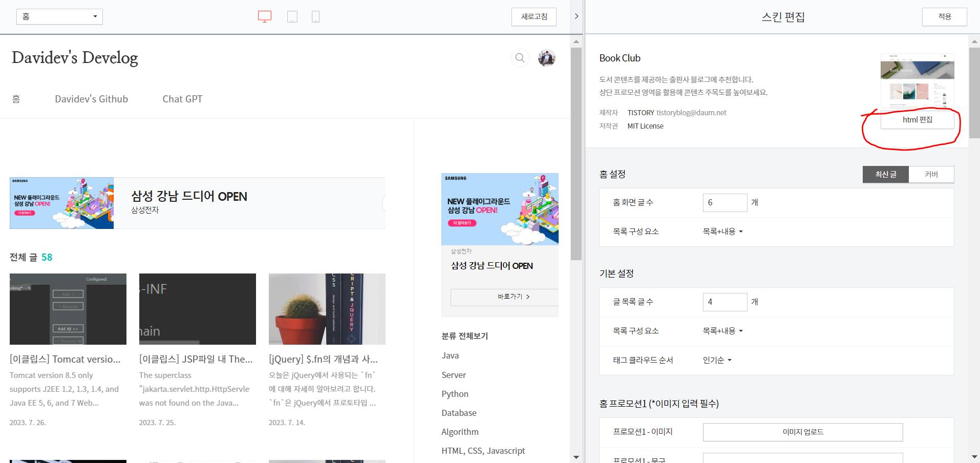Click the TISTORY author name
This screenshot has width=980, height=463.
[x=641, y=113]
